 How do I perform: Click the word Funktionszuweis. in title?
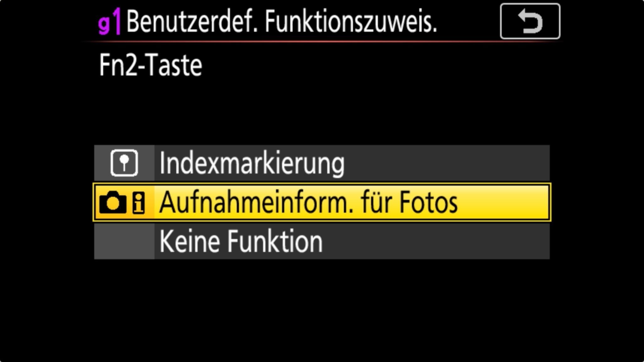click(x=351, y=21)
